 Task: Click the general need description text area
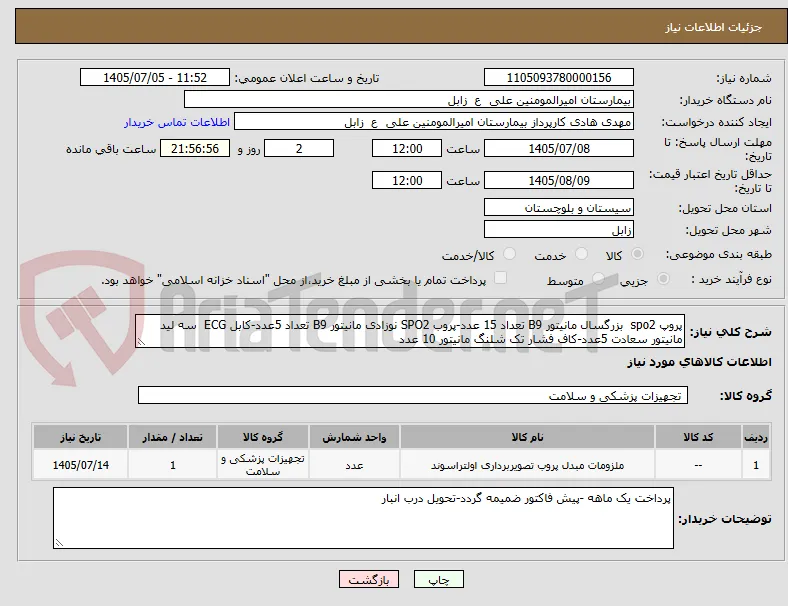coord(410,332)
